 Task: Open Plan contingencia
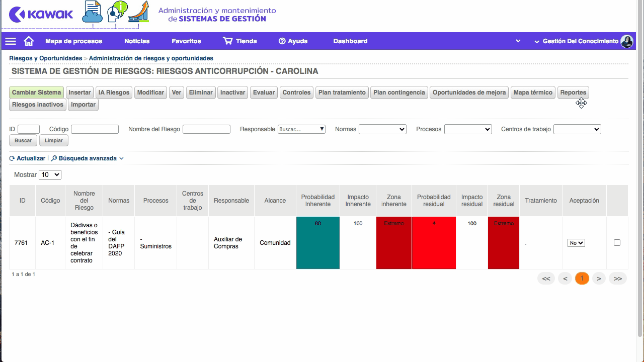pos(399,93)
